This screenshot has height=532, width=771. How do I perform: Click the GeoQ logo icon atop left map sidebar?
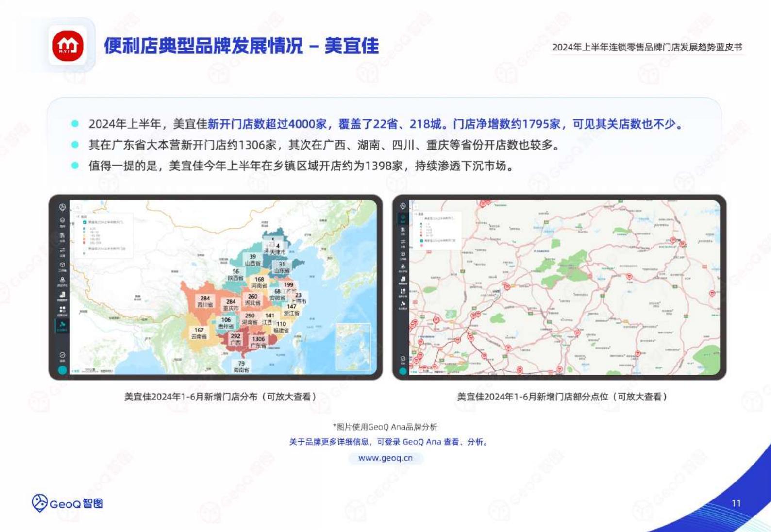pyautogui.click(x=62, y=207)
